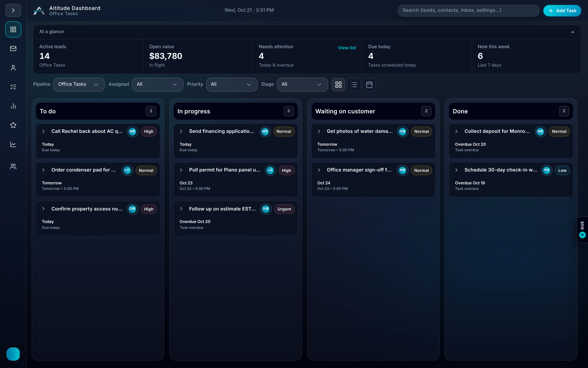
Task: Open the bar chart reports icon
Action: (x=13, y=106)
